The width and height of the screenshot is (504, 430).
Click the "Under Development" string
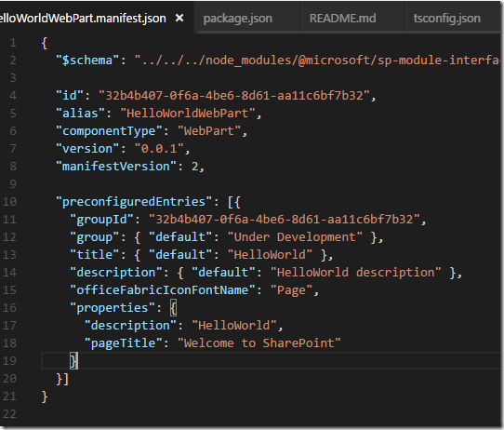point(296,237)
